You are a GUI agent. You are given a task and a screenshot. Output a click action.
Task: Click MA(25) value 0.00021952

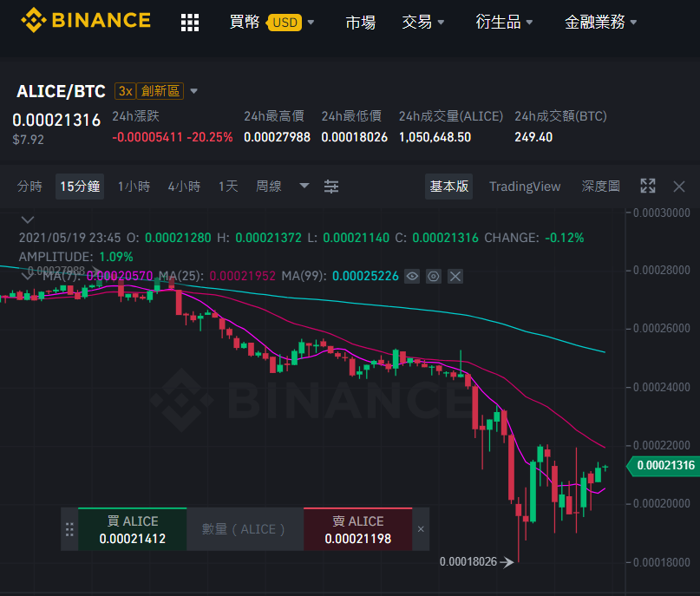tap(242, 276)
